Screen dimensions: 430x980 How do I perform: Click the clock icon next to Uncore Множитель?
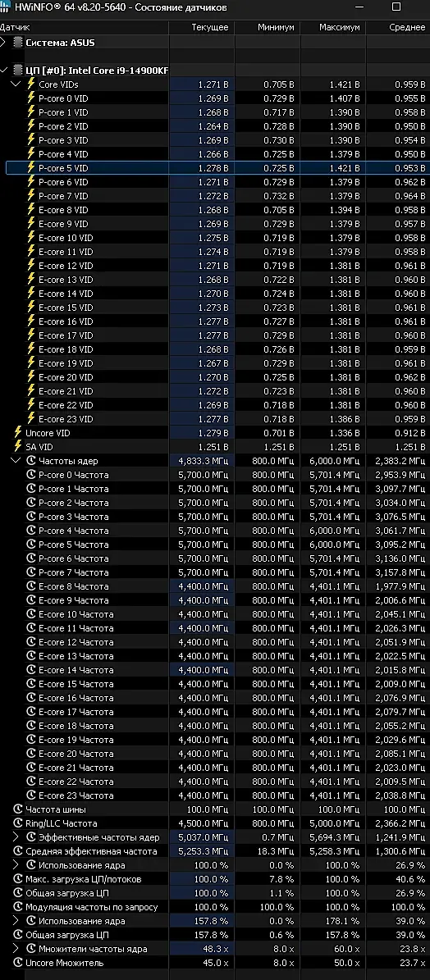tap(18, 963)
